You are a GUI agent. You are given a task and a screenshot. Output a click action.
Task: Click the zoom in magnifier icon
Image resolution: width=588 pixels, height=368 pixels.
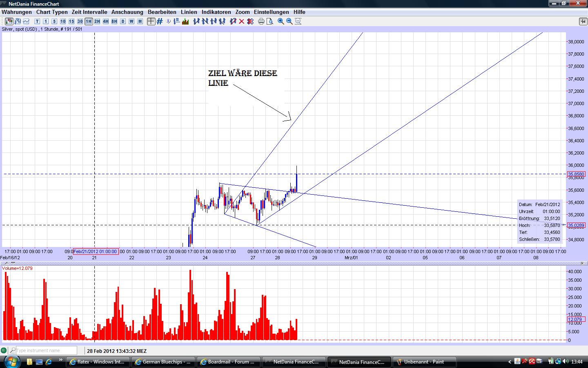click(x=281, y=21)
